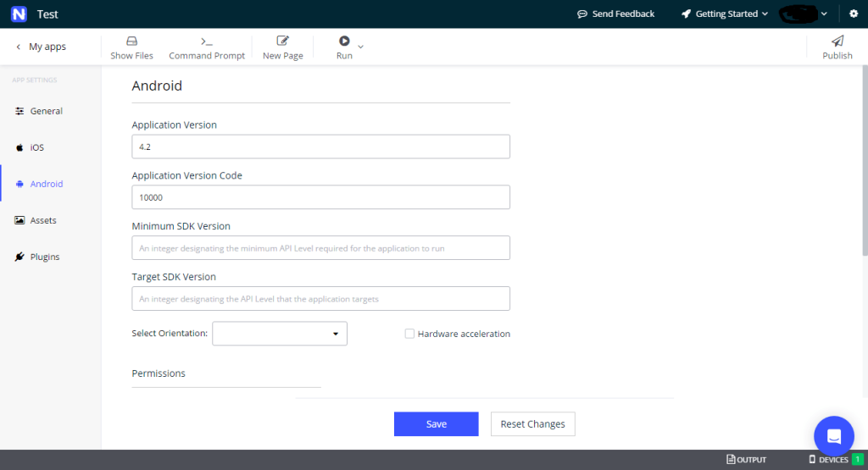Enable Hardware acceleration checkbox
Viewport: 868px width, 470px height.
(409, 334)
